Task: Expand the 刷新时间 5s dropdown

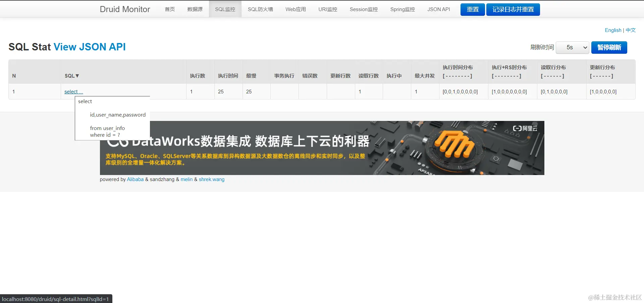Action: 573,47
